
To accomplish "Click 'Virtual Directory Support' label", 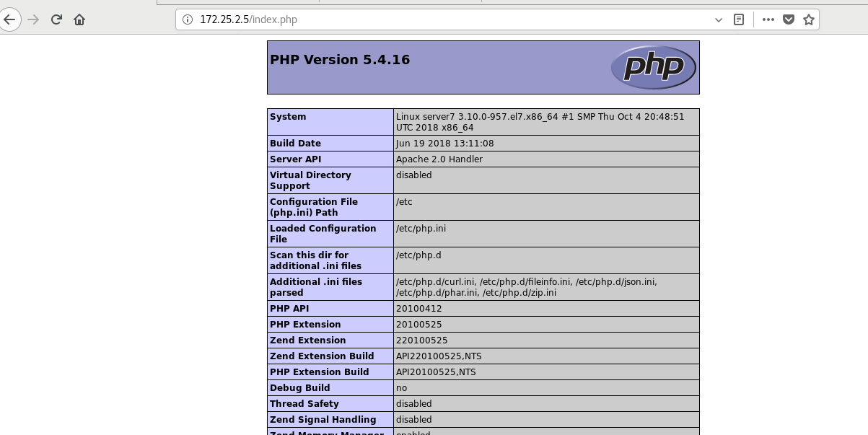I will (310, 180).
